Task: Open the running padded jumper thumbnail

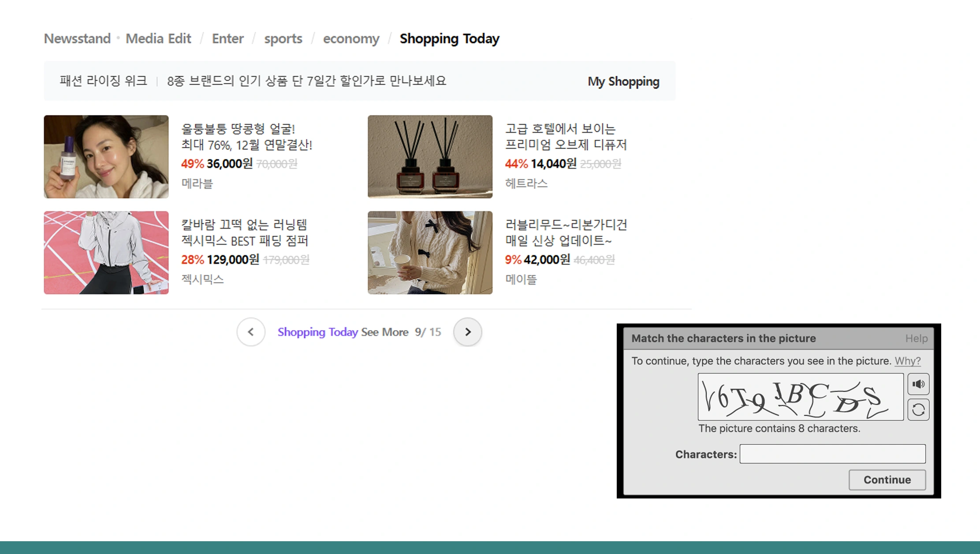Action: (x=106, y=253)
